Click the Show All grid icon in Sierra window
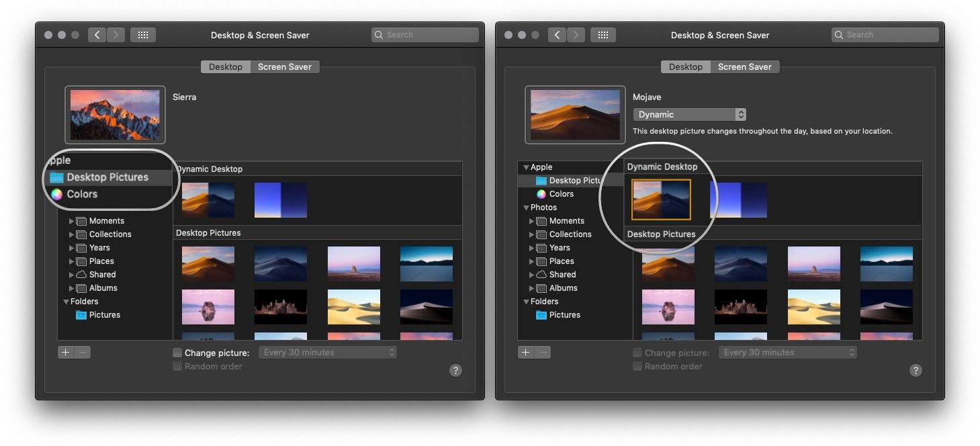The image size is (980, 446). [x=142, y=35]
